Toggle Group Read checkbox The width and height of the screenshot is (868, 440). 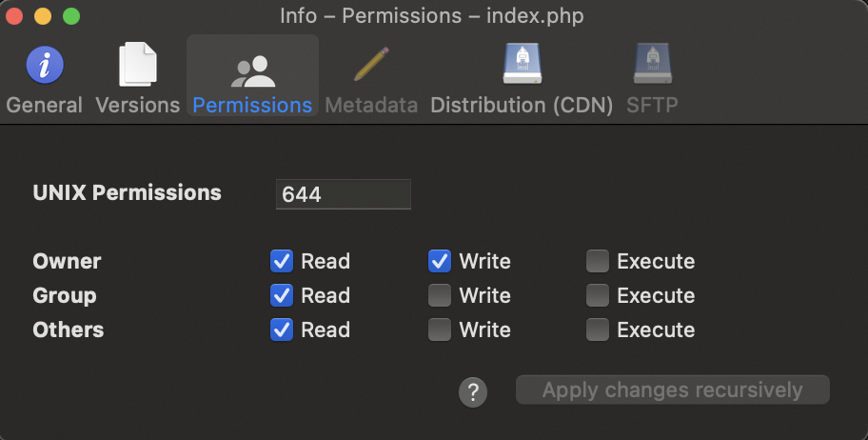coord(282,295)
